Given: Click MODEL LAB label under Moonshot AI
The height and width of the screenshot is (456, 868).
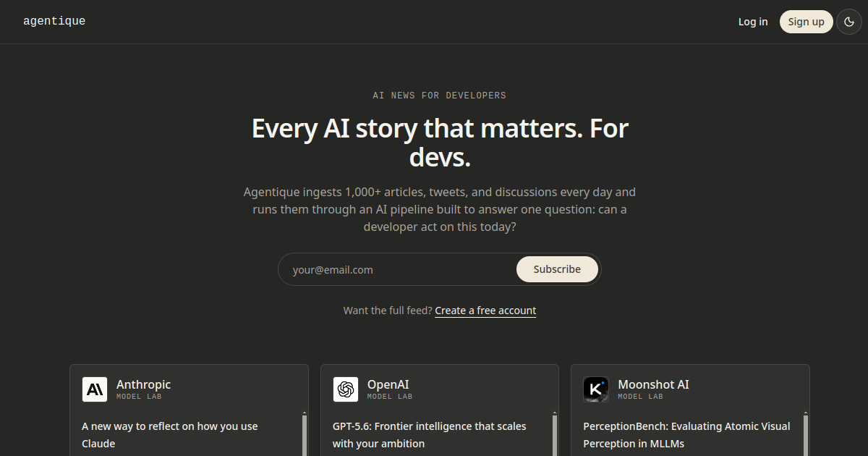Looking at the screenshot, I should (640, 397).
